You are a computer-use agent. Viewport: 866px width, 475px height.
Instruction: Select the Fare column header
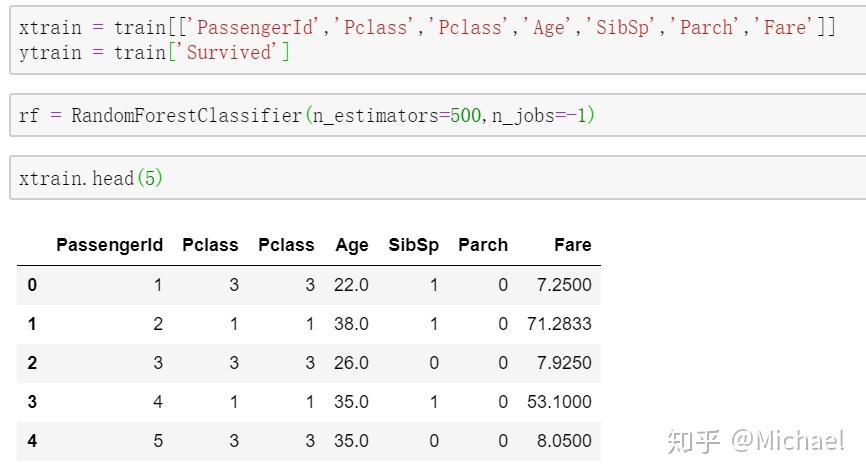tap(572, 245)
